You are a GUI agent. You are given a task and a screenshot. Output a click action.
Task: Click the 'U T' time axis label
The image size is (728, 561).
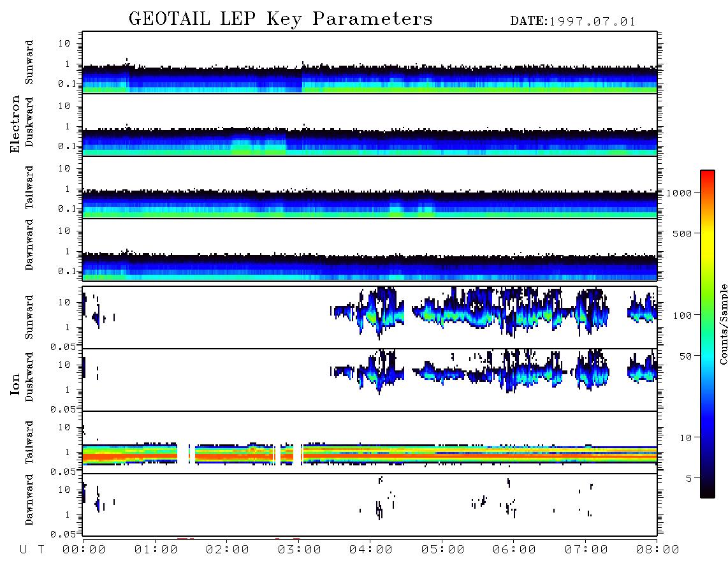[32, 550]
